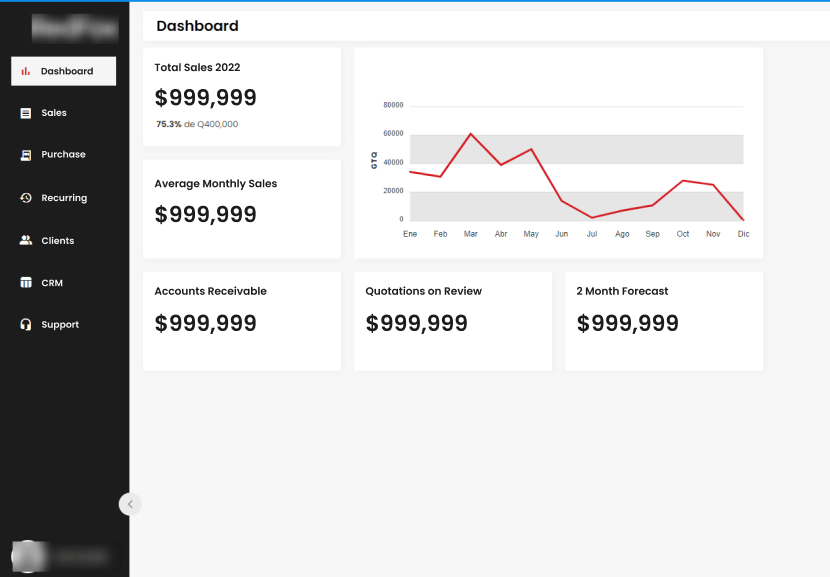The height and width of the screenshot is (577, 830).
Task: Click the 60000 y-axis value
Action: click(393, 134)
